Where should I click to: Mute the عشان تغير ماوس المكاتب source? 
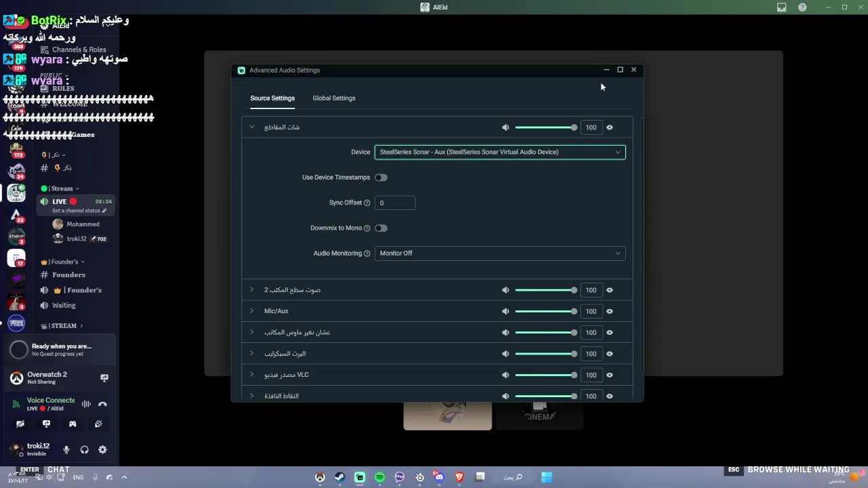pos(505,332)
